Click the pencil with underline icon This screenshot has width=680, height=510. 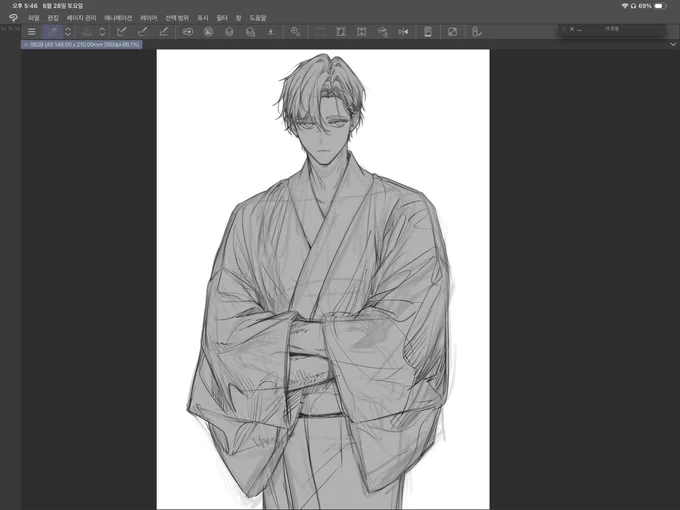click(x=163, y=32)
